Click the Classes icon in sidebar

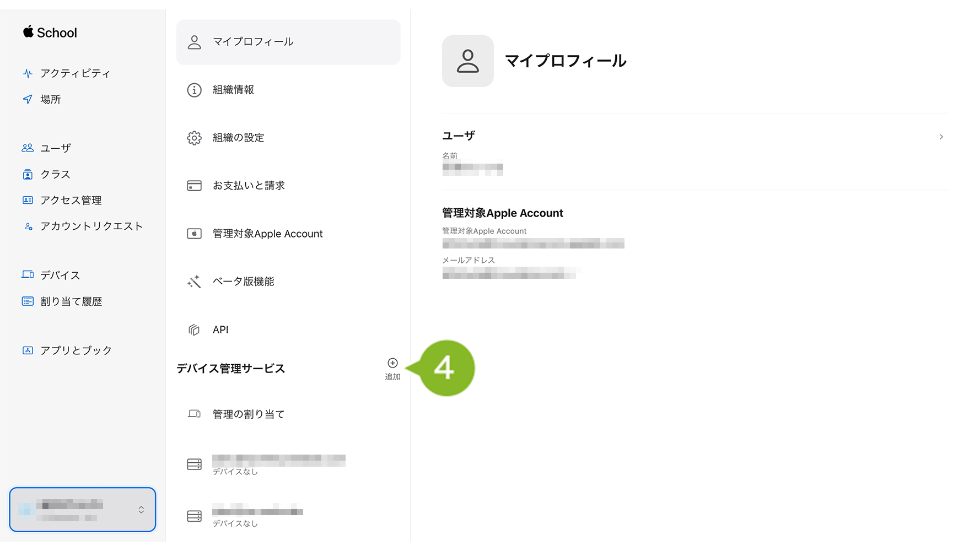point(28,175)
